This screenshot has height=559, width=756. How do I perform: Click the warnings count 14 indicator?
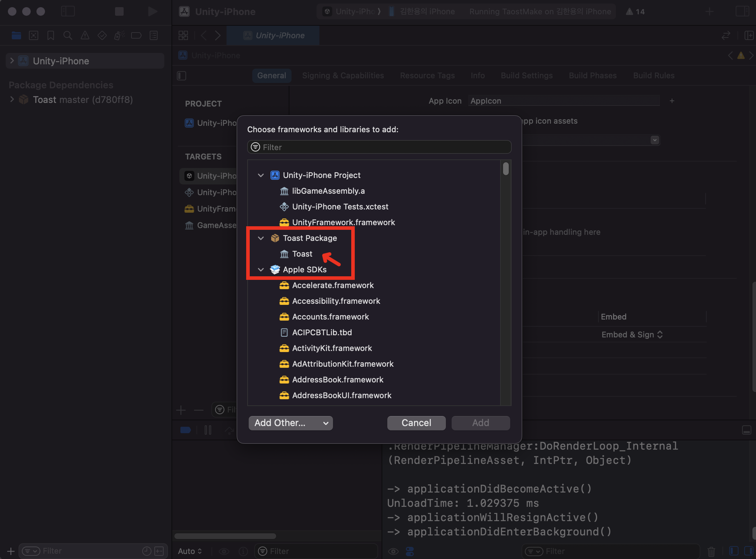point(635,11)
